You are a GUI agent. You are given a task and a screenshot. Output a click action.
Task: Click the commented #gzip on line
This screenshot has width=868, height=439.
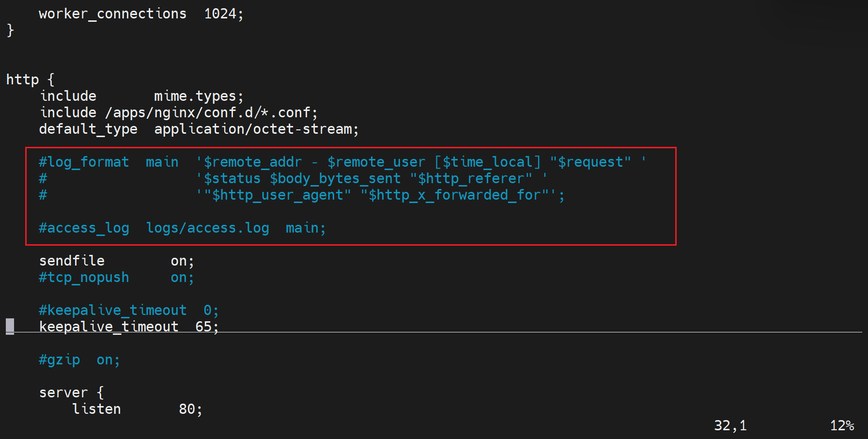(x=79, y=360)
